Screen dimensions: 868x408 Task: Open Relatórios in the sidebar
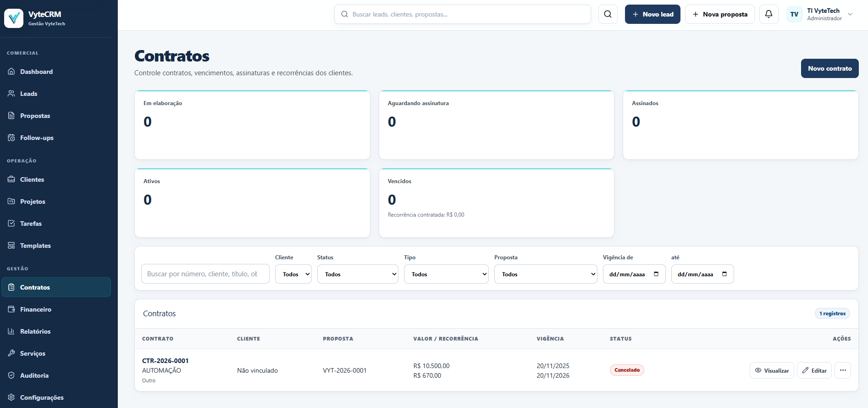pos(56,331)
